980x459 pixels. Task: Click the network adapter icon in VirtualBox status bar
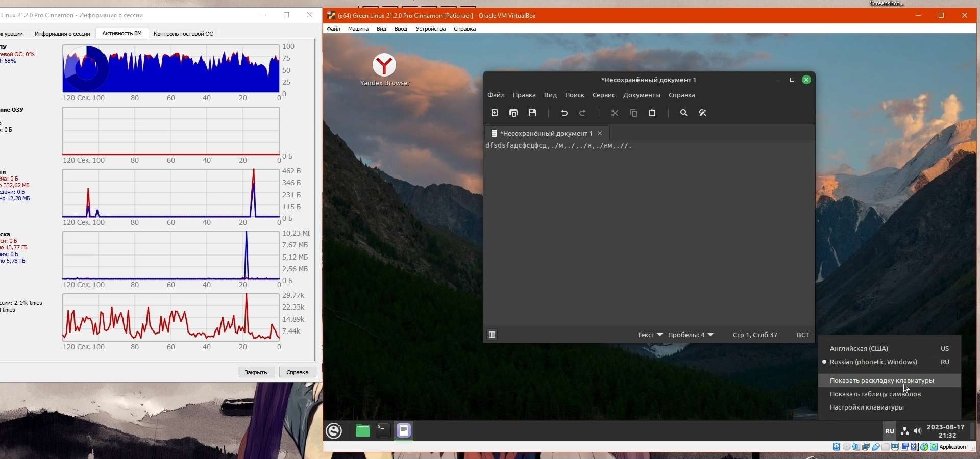click(866, 447)
